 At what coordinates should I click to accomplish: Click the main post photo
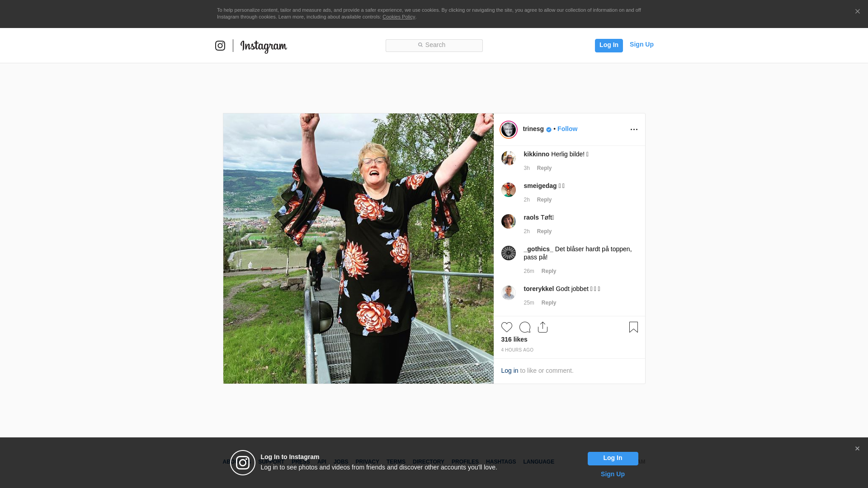click(359, 249)
